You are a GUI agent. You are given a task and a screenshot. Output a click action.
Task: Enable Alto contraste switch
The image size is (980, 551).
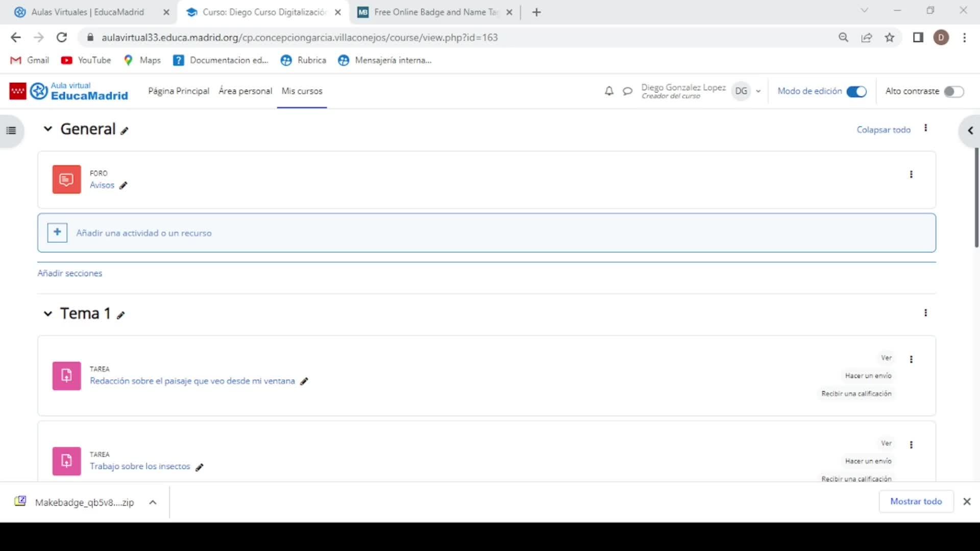pos(953,91)
